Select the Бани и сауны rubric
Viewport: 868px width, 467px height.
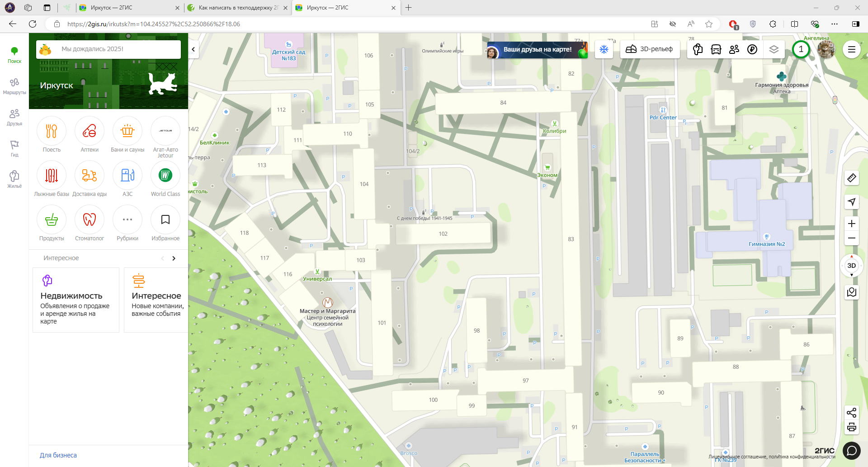[127, 131]
